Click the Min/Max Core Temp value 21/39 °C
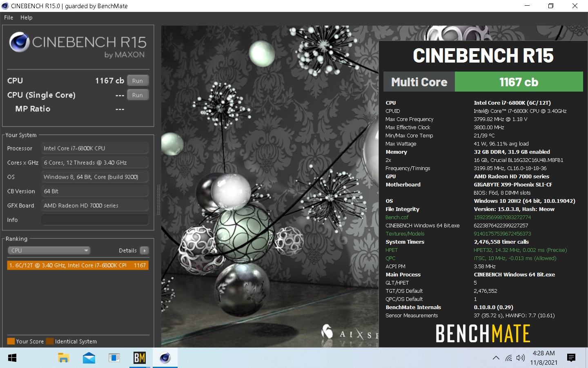The width and height of the screenshot is (588, 368). click(x=484, y=136)
